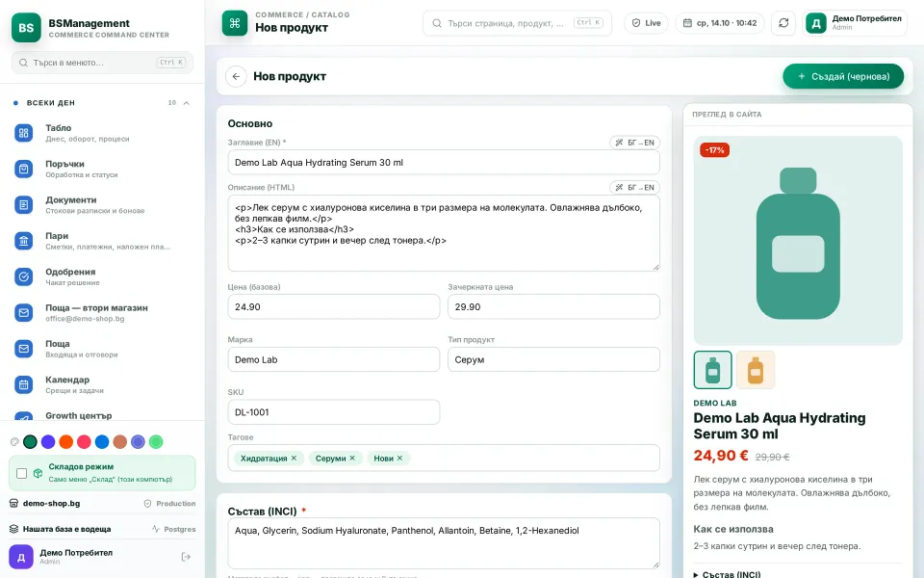The image size is (924, 578).
Task: Open the Табло dashboard icon
Action: (x=23, y=133)
